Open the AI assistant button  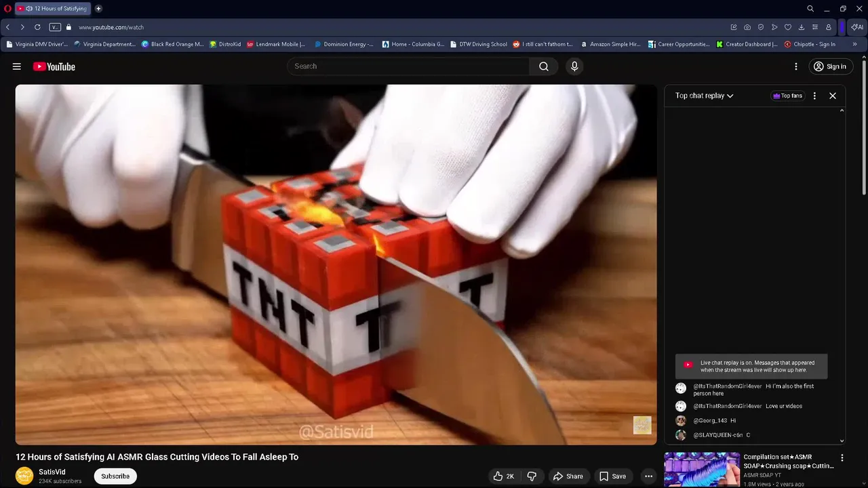click(857, 27)
